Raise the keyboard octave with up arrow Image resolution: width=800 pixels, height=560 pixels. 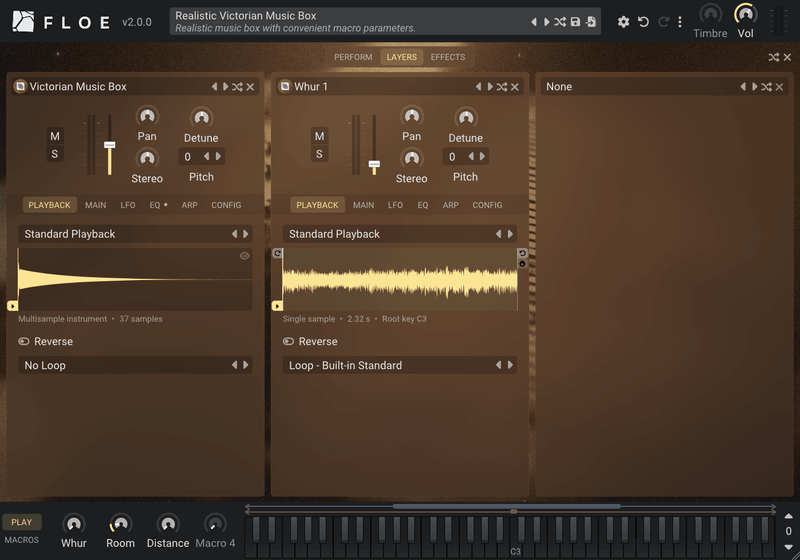click(x=788, y=516)
